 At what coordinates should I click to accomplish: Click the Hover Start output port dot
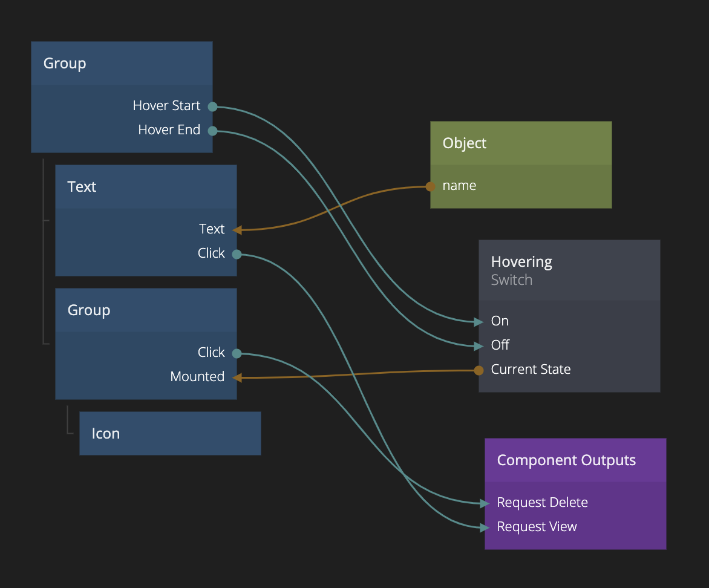click(212, 106)
